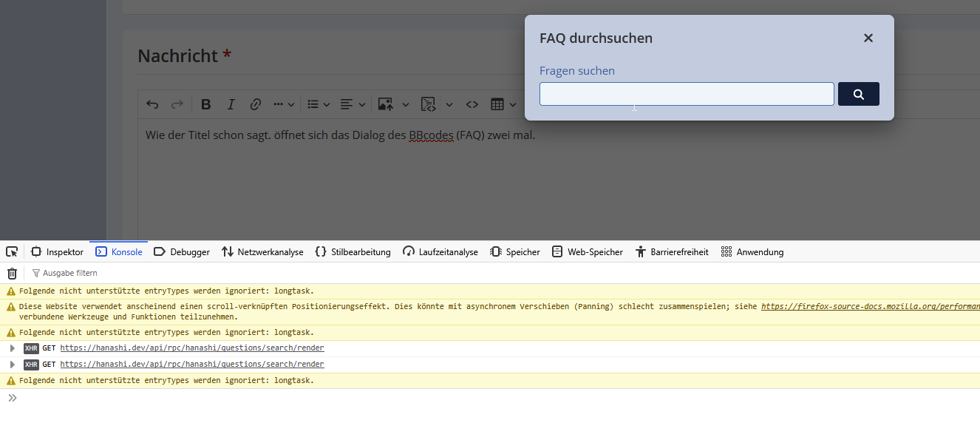Image resolution: width=980 pixels, height=440 pixels.
Task: Open the list style dropdown in editor
Action: [x=319, y=104]
